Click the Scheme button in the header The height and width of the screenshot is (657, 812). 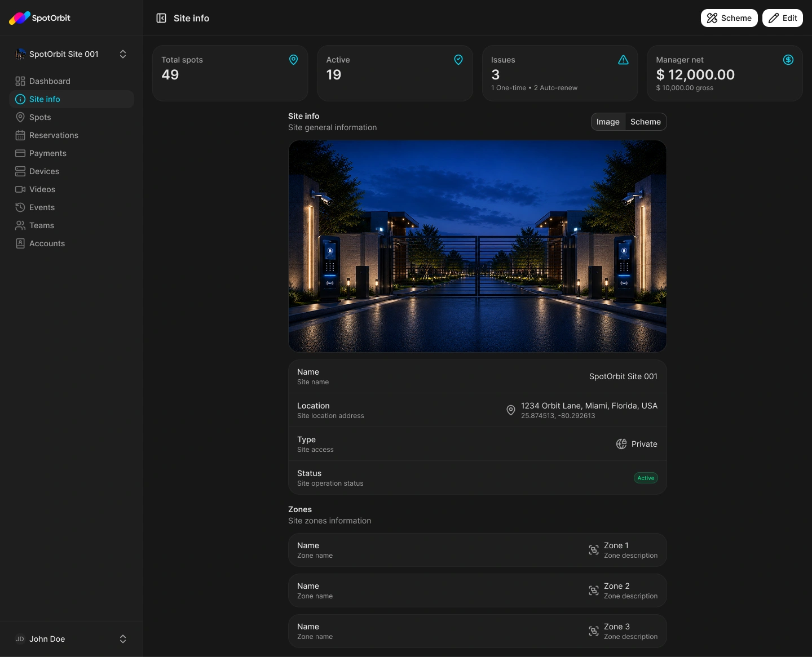point(729,18)
